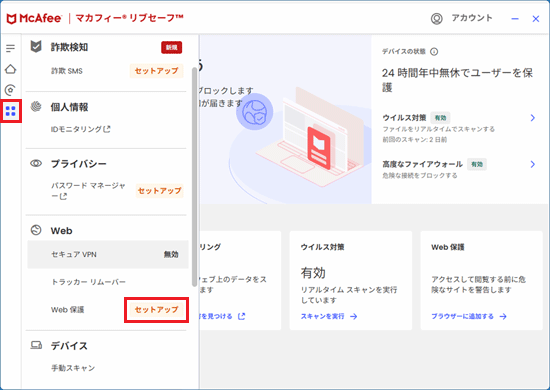This screenshot has width=550, height=390.
Task: Click the info icon beside デバイスの状態
Action: coord(434,52)
